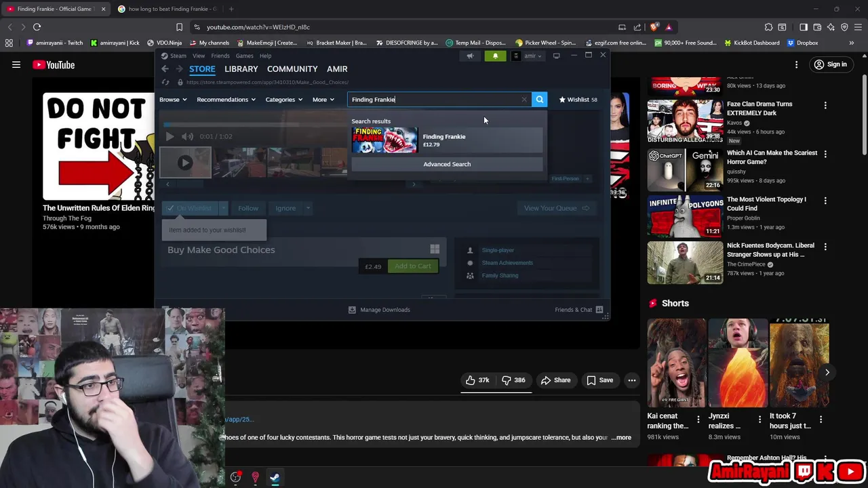The image size is (868, 488).
Task: Go to the YouTube home logo
Action: (54, 65)
